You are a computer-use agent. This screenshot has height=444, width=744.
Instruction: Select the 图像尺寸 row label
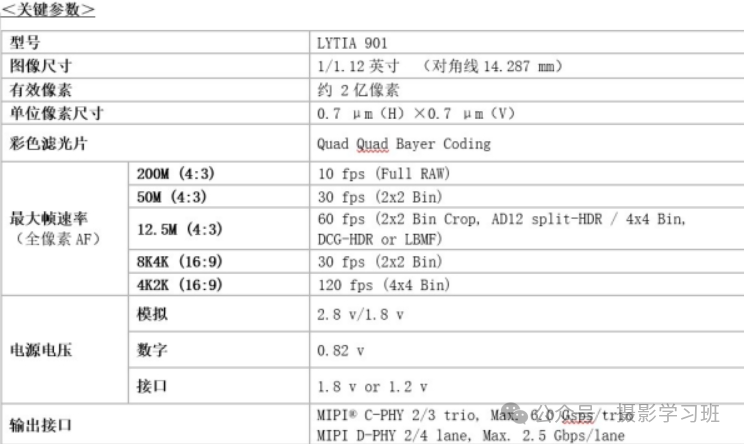(156, 66)
